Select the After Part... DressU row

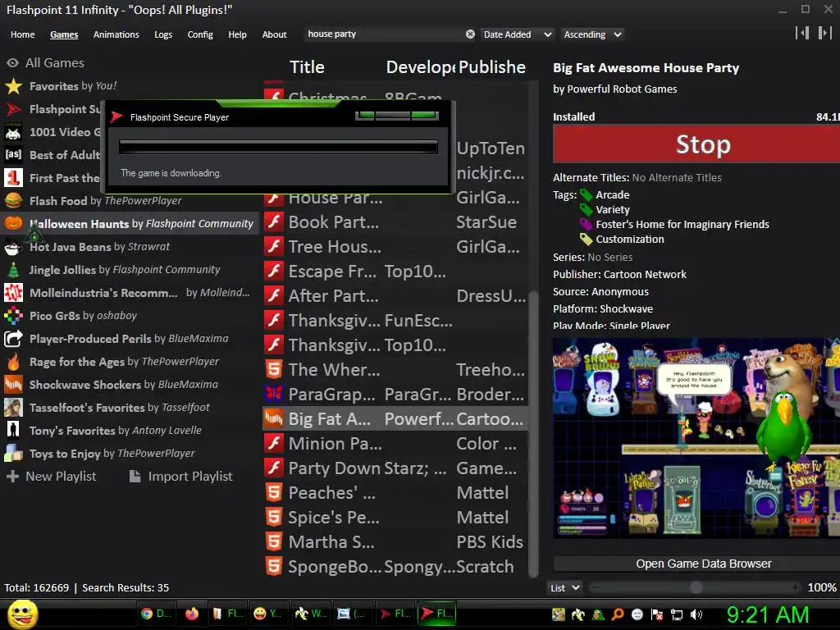395,296
